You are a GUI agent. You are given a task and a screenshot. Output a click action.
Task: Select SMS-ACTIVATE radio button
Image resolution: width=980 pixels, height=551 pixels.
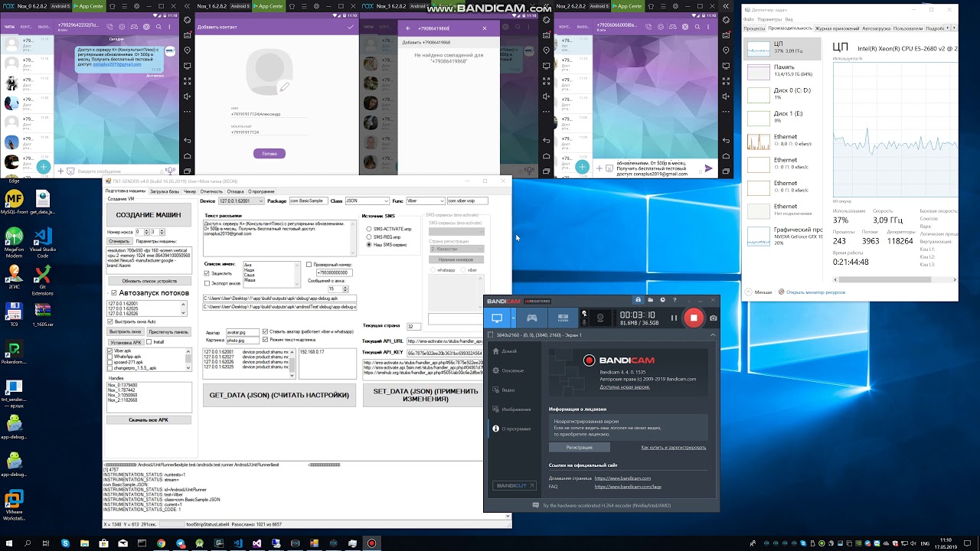(x=369, y=229)
